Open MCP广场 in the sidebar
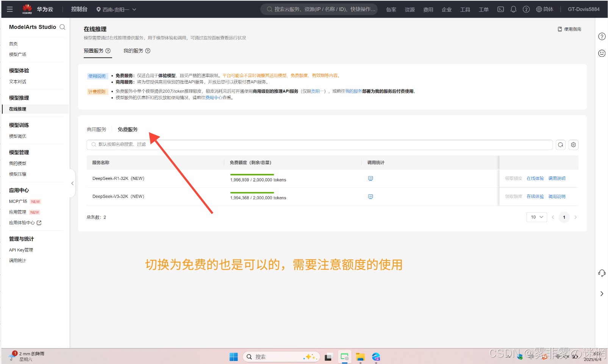Viewport: 608px width, 364px height. coord(18,202)
